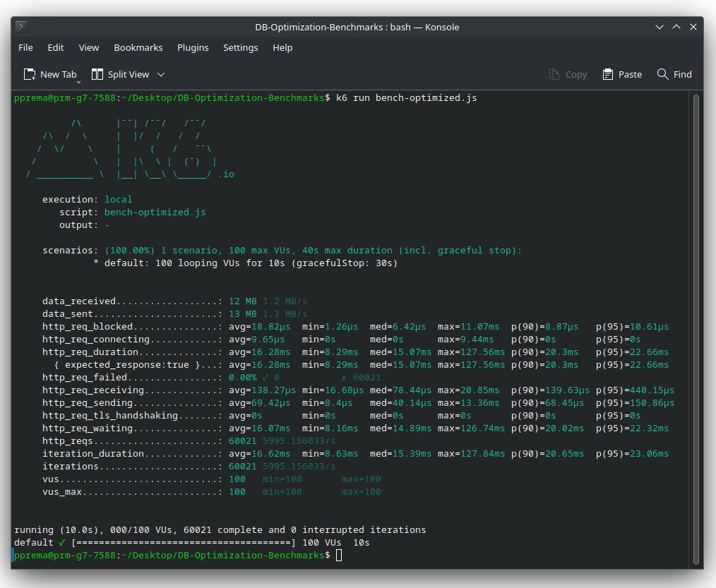Click 'k6 run bench-optimized.js' command text
716x588 pixels.
pos(407,97)
